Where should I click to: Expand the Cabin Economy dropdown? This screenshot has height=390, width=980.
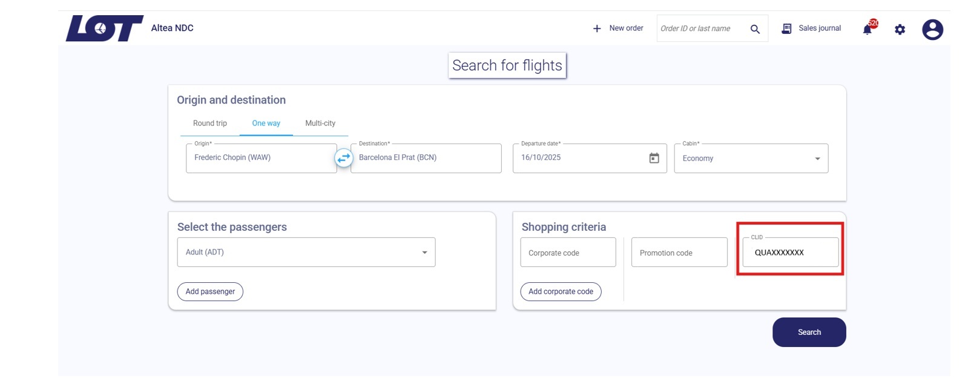pyautogui.click(x=817, y=159)
